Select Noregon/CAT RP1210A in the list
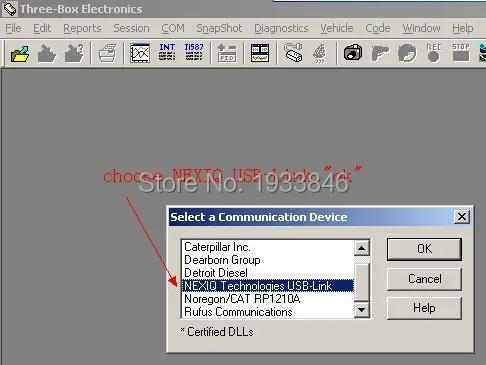This screenshot has height=365, width=486. [268, 299]
